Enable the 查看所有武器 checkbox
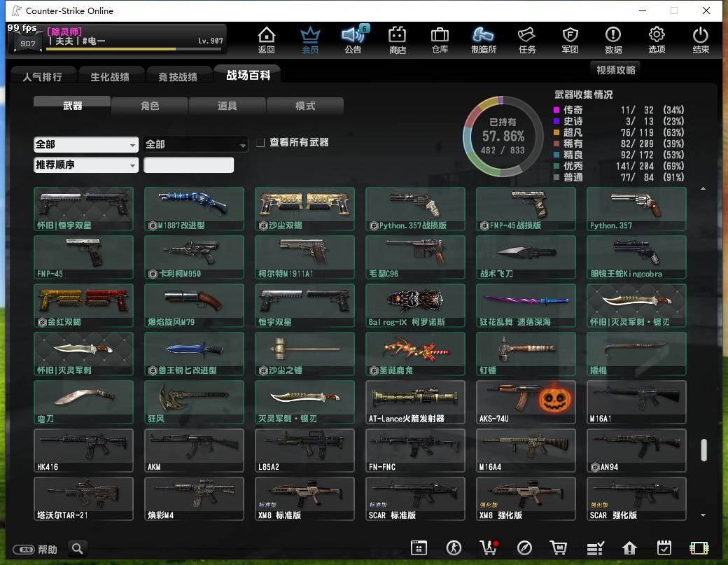 tap(261, 143)
